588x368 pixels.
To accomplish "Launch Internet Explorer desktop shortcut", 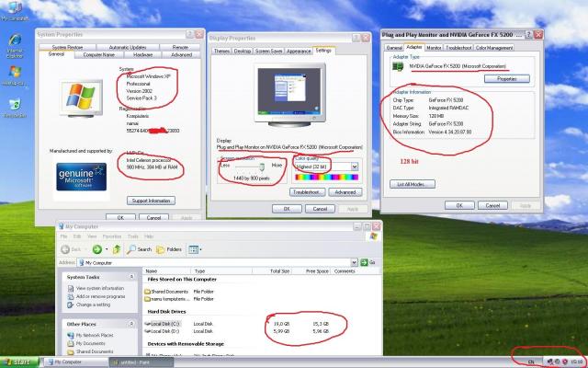I will pos(15,45).
